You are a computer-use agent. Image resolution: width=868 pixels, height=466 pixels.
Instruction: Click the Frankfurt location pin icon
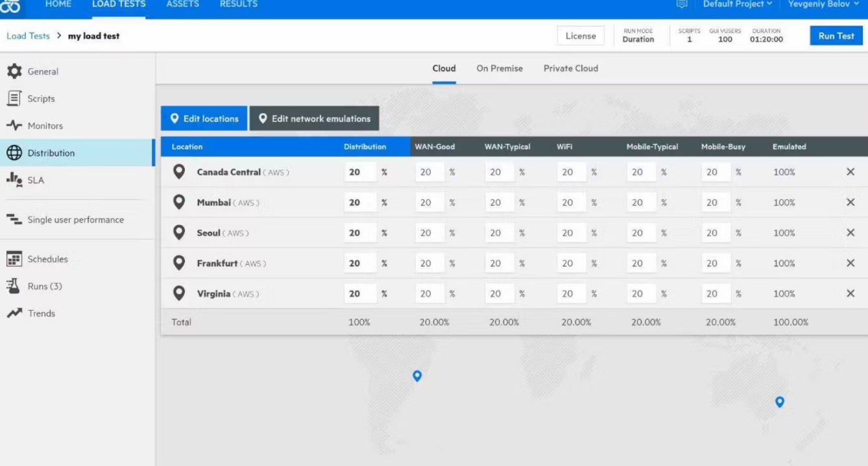179,264
